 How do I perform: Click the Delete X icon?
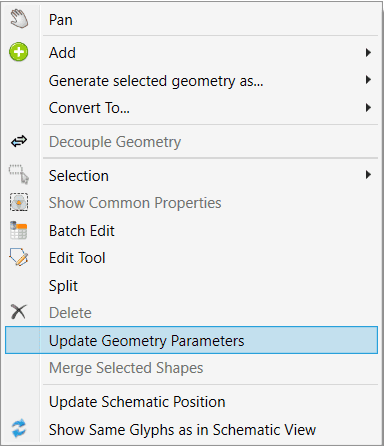(x=18, y=312)
